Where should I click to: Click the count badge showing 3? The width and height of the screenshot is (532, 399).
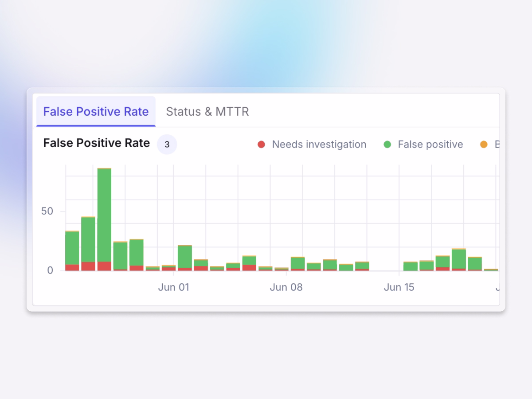point(167,144)
